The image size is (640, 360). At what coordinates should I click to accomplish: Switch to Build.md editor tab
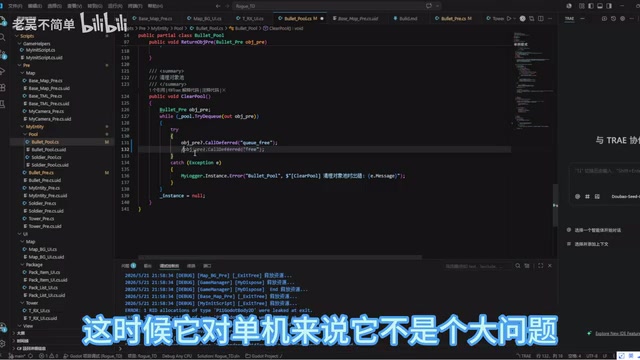(x=408, y=18)
